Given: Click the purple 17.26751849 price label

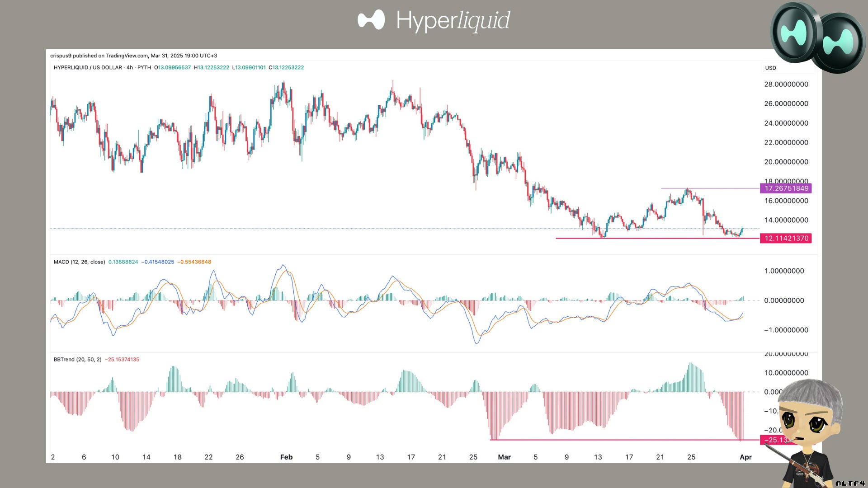Looking at the screenshot, I should pyautogui.click(x=786, y=188).
